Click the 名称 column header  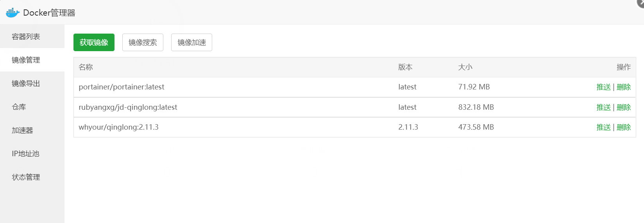[x=86, y=67]
